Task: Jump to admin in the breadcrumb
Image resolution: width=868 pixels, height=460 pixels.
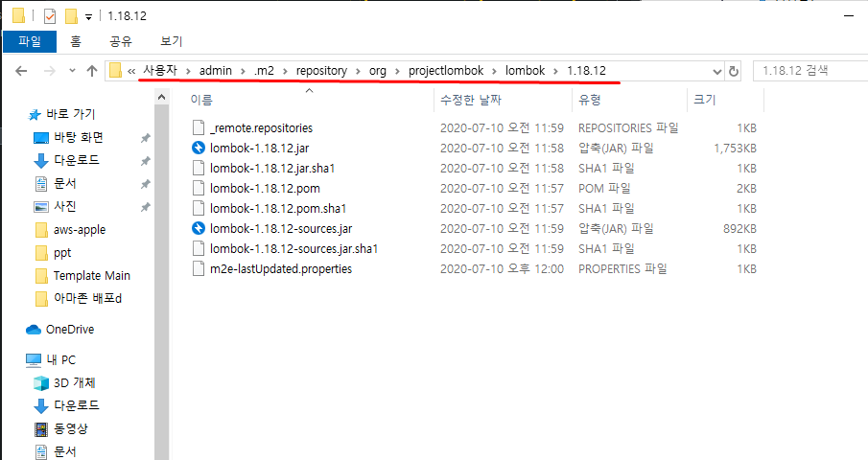Action: (x=216, y=71)
